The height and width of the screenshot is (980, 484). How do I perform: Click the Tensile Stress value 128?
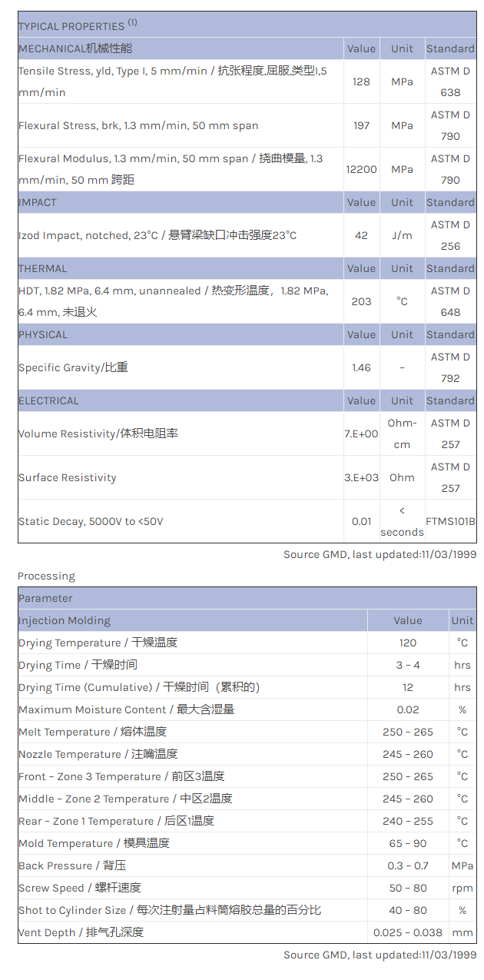coord(361,81)
